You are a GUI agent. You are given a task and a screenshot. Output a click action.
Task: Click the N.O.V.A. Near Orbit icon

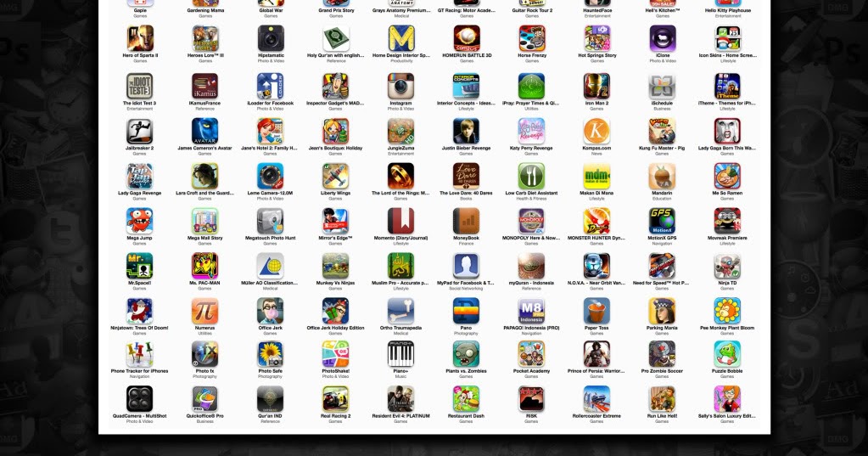point(596,266)
